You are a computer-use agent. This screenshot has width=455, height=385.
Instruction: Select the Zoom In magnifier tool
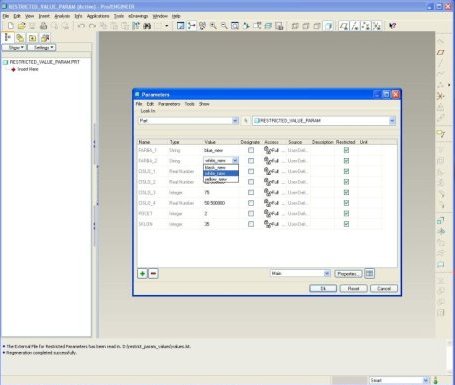click(213, 26)
